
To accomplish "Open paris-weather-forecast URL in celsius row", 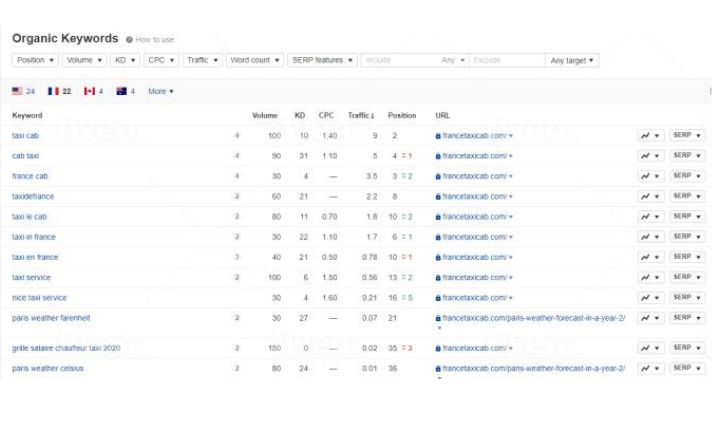I will point(534,368).
